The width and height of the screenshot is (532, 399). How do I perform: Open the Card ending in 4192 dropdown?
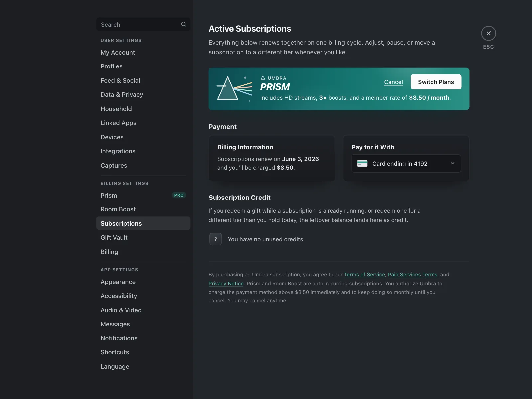406,163
